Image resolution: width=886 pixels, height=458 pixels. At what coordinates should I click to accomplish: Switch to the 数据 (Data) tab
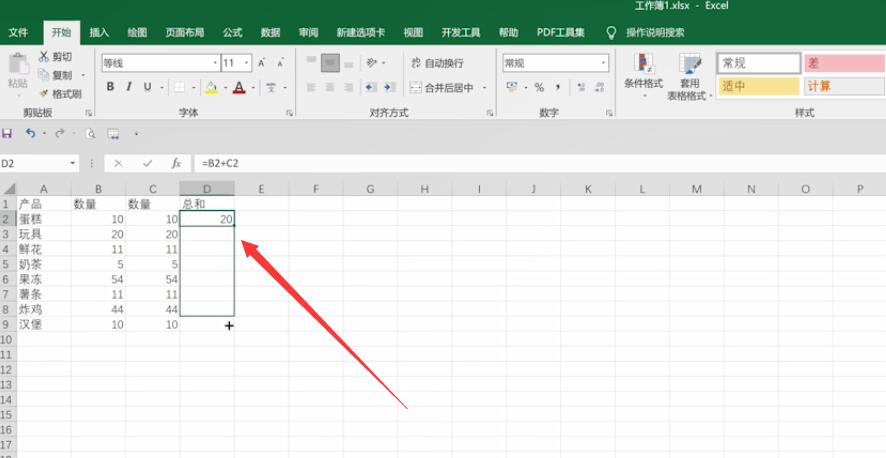click(270, 33)
